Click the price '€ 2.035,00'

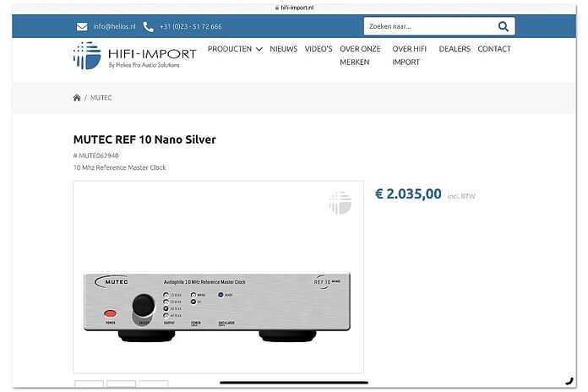[x=408, y=194]
